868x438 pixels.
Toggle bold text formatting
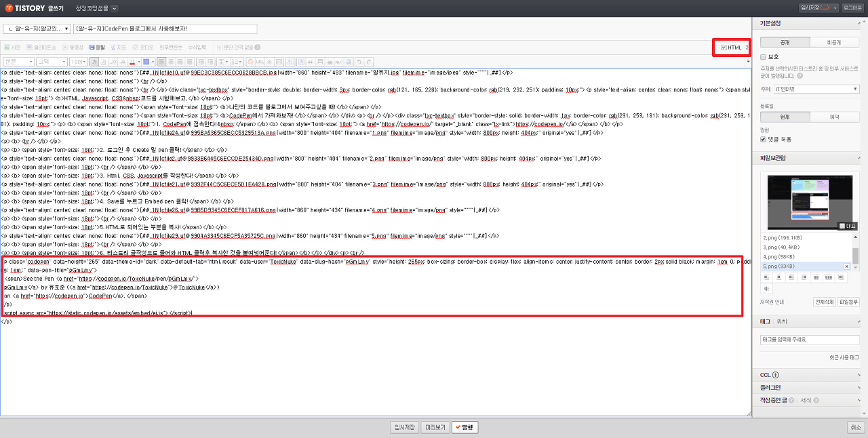click(94, 62)
